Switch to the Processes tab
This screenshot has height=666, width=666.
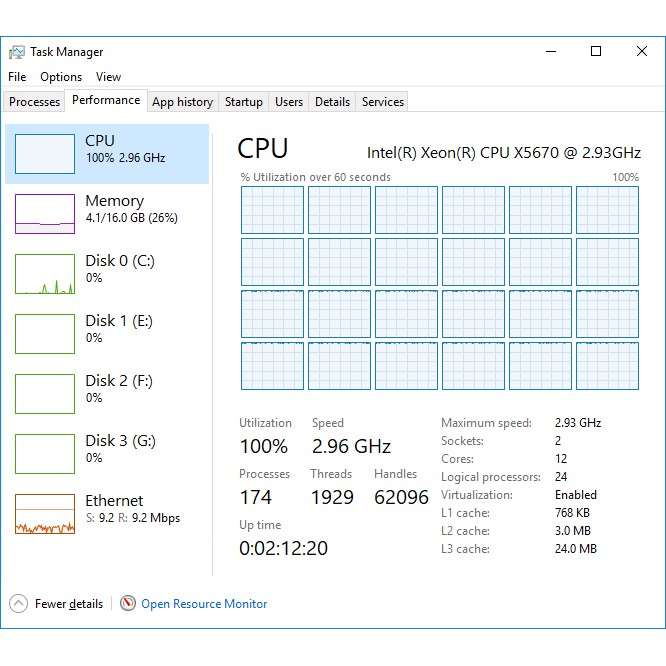(x=35, y=102)
